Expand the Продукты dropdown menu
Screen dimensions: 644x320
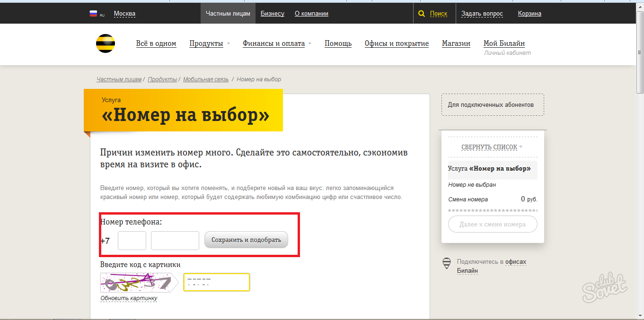click(x=210, y=43)
